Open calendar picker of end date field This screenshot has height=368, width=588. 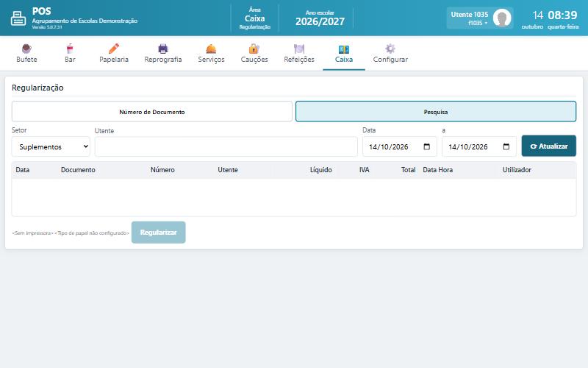tap(506, 146)
